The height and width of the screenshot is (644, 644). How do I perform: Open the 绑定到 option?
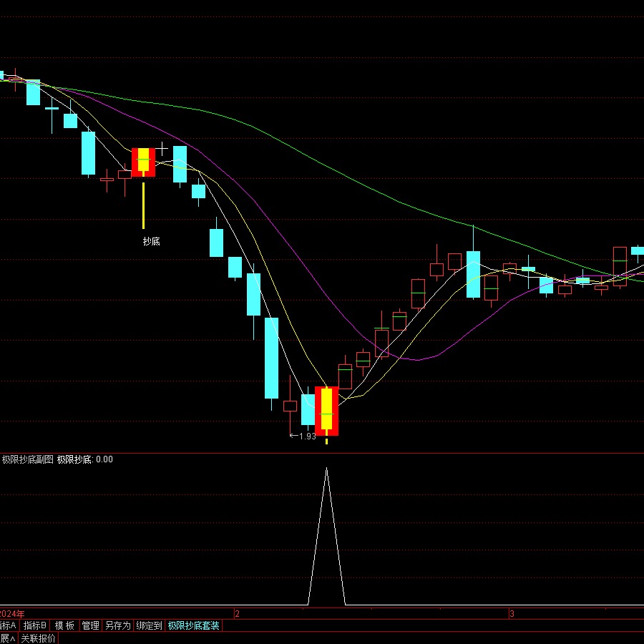coord(149,625)
